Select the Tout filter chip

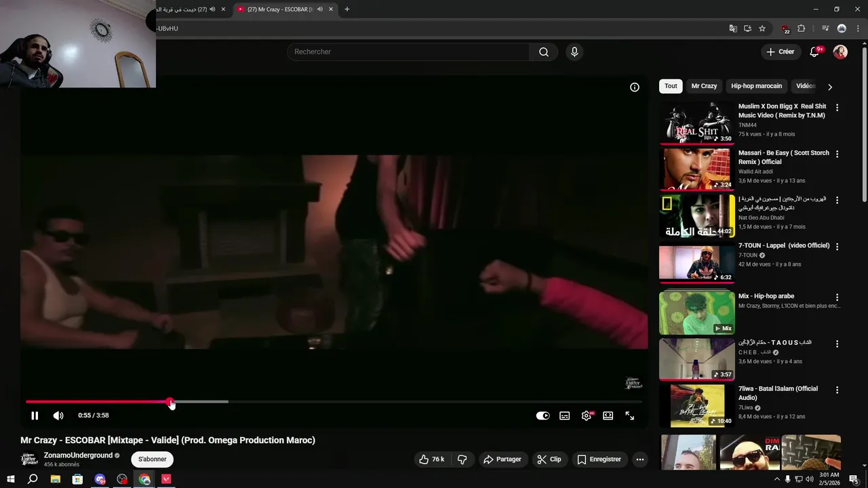pyautogui.click(x=671, y=86)
